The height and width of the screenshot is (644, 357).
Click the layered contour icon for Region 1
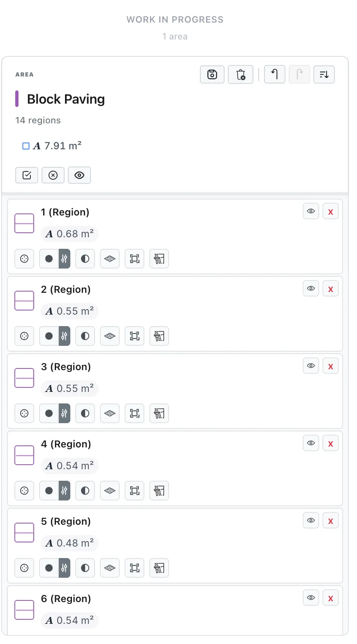point(110,259)
